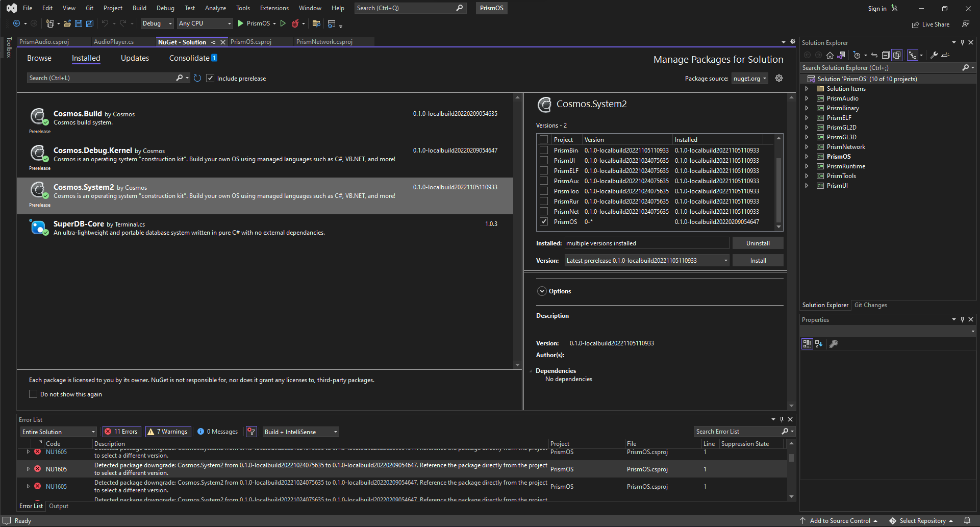980x527 pixels.
Task: Click the Refresh icon next to NuGet search
Action: click(x=197, y=78)
